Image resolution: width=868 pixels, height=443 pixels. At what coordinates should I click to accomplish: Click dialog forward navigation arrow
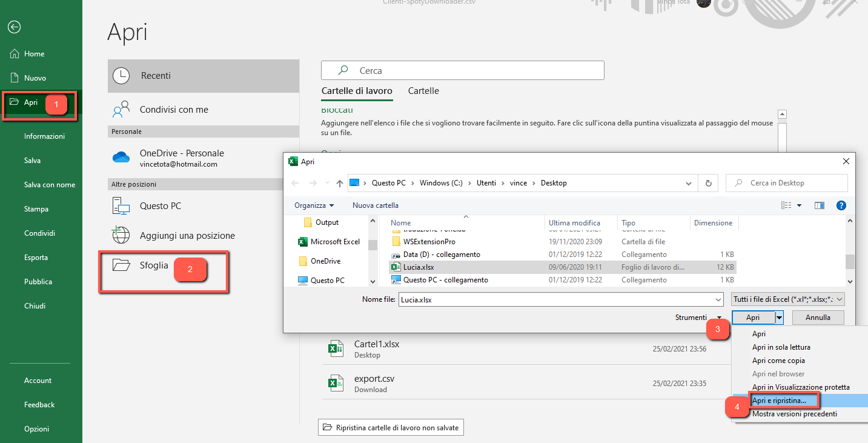tap(313, 183)
